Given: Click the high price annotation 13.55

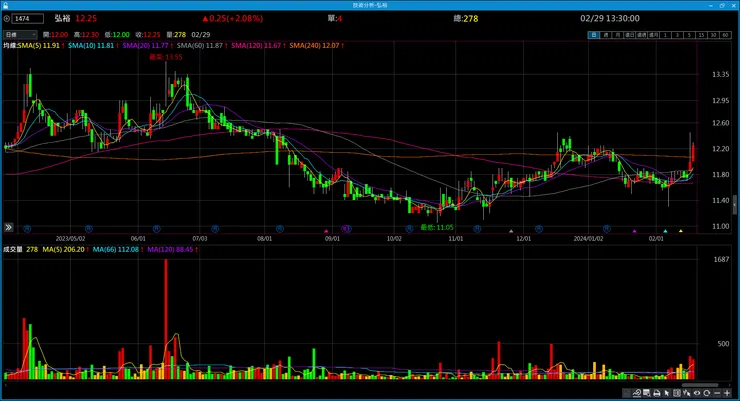Looking at the screenshot, I should click(x=166, y=57).
